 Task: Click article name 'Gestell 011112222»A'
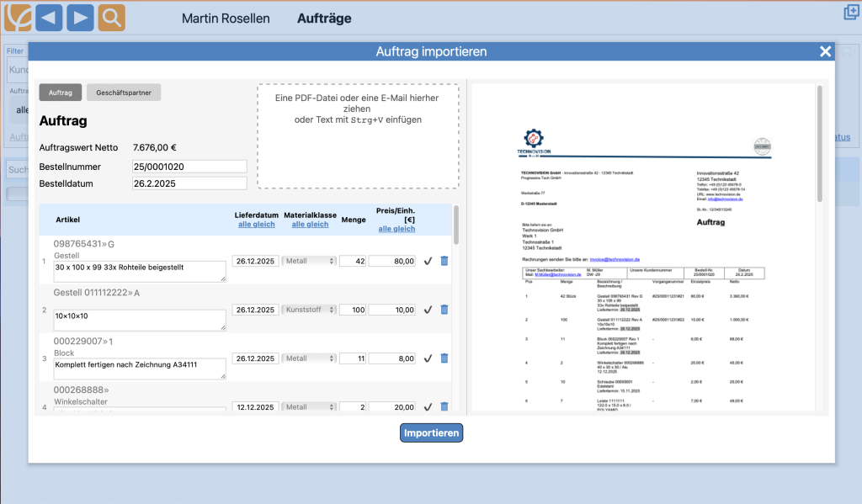(x=97, y=293)
